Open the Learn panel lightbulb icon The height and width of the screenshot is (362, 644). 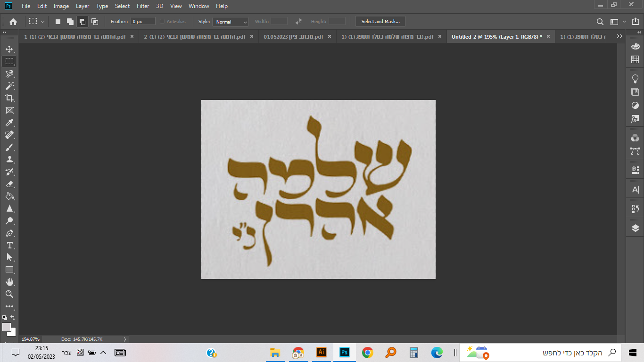point(635,79)
